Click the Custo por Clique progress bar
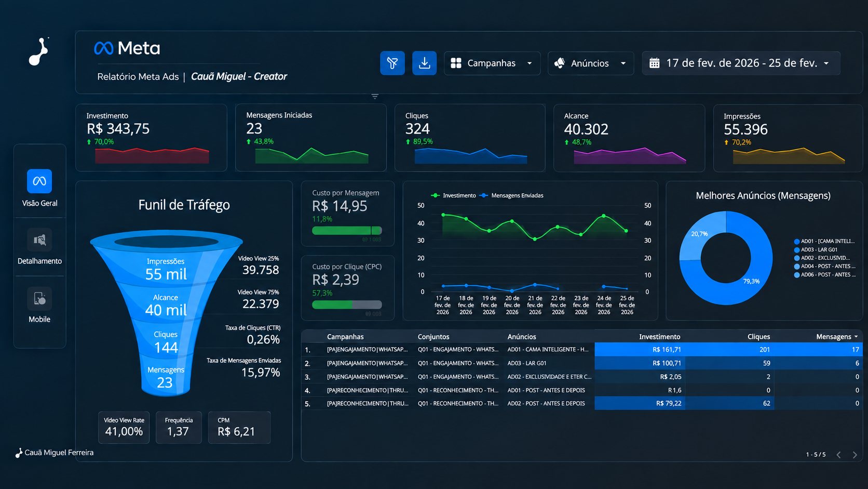Screen dimensions: 868x489 click(347, 305)
